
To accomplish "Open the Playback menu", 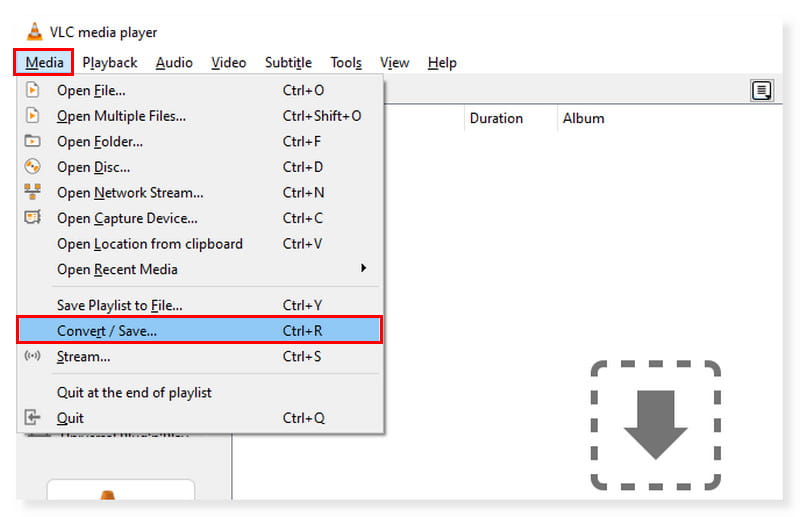I will [x=110, y=62].
